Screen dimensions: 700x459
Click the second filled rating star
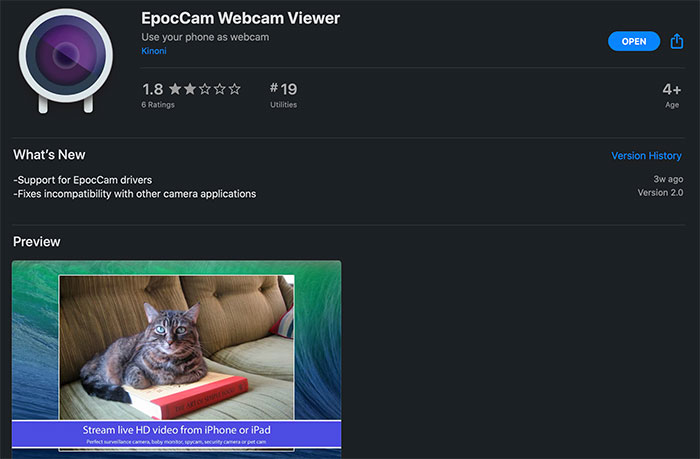click(x=190, y=89)
